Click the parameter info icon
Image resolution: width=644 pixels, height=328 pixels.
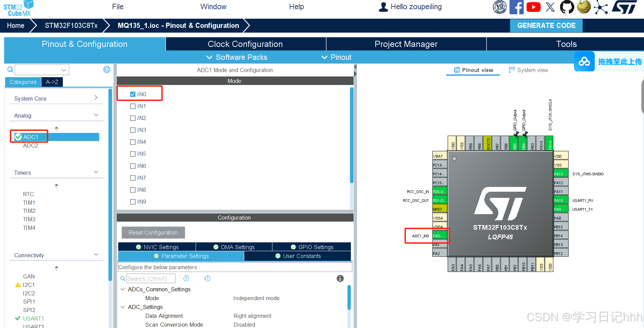point(340,279)
